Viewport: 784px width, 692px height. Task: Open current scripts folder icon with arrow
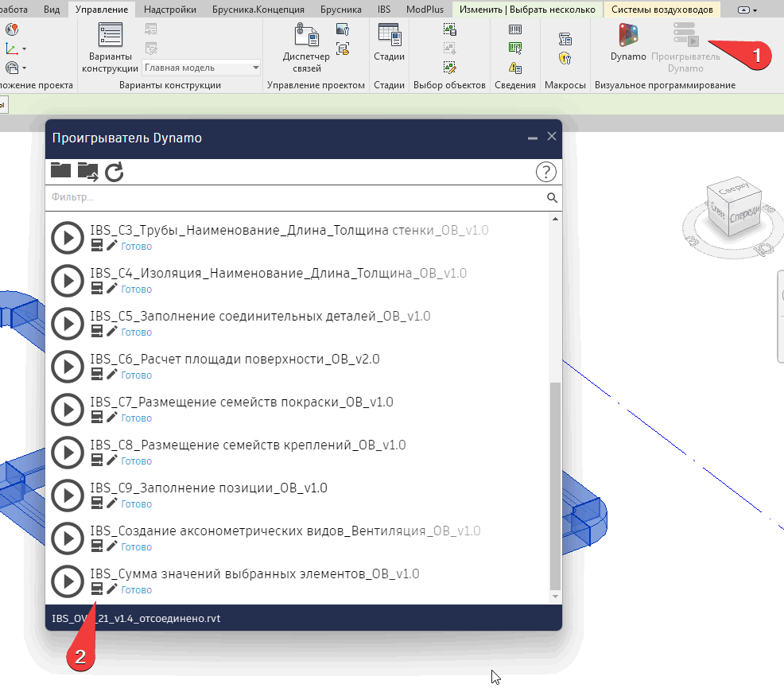[x=87, y=172]
